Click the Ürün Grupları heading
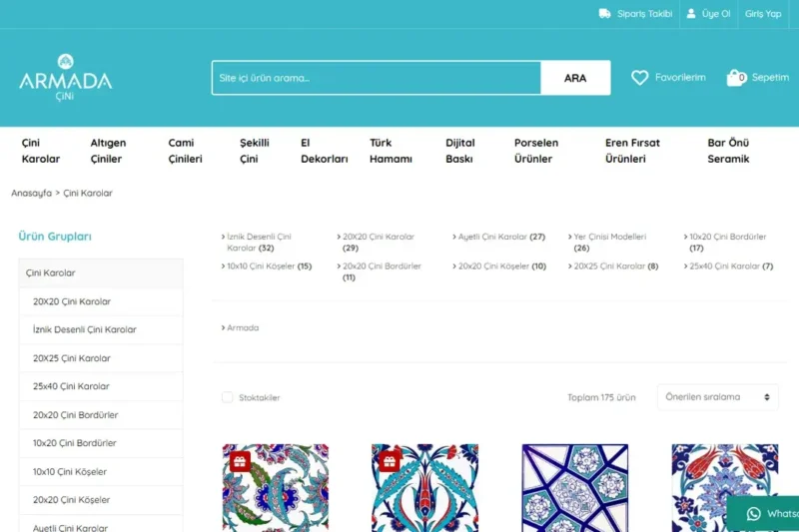 pyautogui.click(x=55, y=237)
